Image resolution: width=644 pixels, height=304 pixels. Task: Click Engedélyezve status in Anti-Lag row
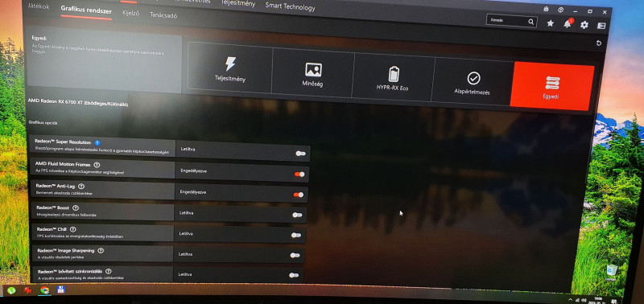pos(193,192)
